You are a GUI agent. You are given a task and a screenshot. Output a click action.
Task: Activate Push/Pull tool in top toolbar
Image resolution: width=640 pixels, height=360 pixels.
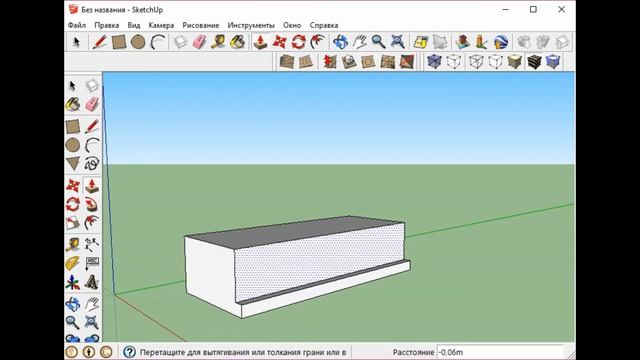[x=260, y=42]
